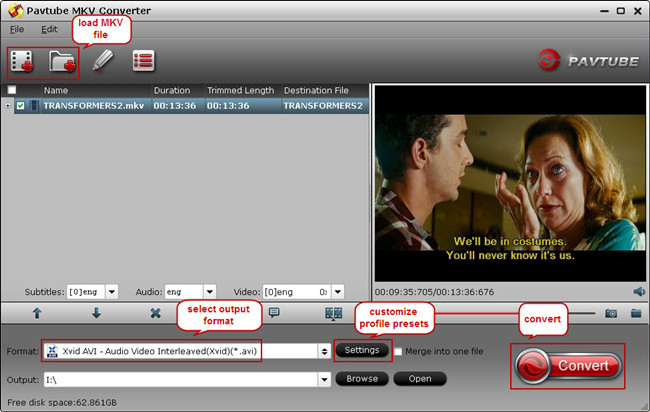Open the Edit pencil tool
650x412 pixels.
tap(103, 61)
